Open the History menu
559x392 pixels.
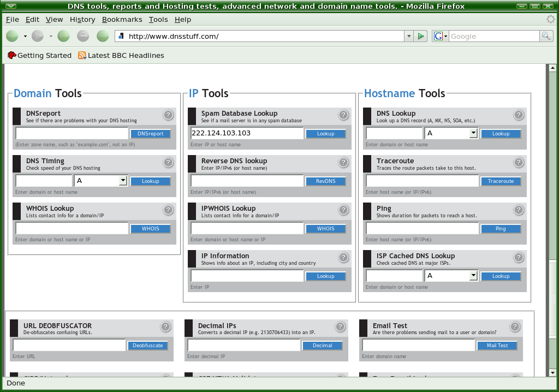(x=82, y=19)
